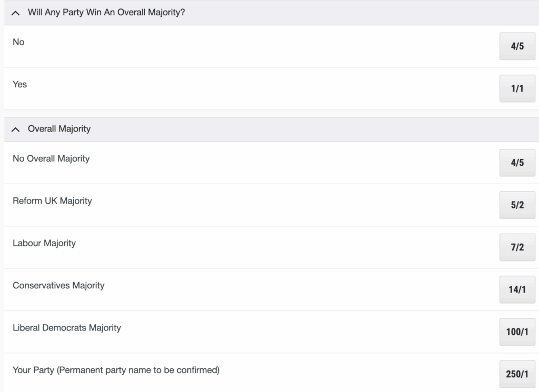
Task: Click the 'No' outcome label
Action: click(18, 42)
